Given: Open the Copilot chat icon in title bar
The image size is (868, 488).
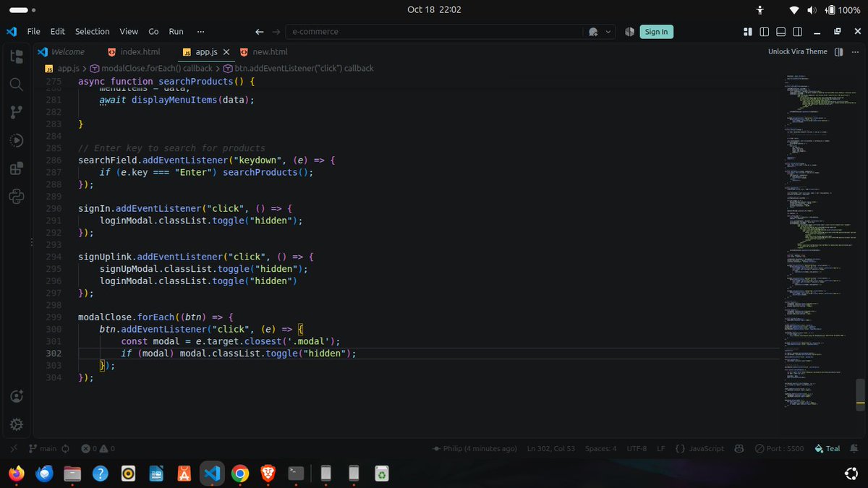Looking at the screenshot, I should [x=594, y=32].
